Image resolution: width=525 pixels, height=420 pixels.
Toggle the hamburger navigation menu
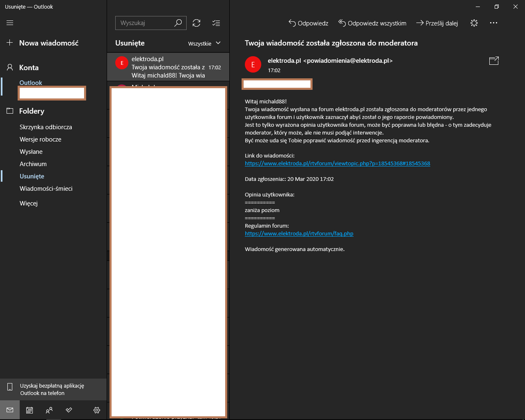pos(10,23)
